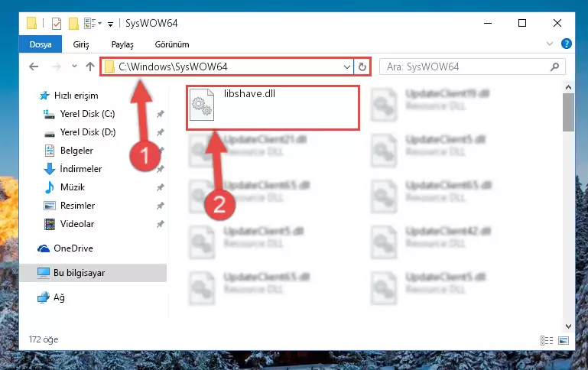588x370 pixels.
Task: Select the libshave.dll file name
Action: (x=249, y=94)
